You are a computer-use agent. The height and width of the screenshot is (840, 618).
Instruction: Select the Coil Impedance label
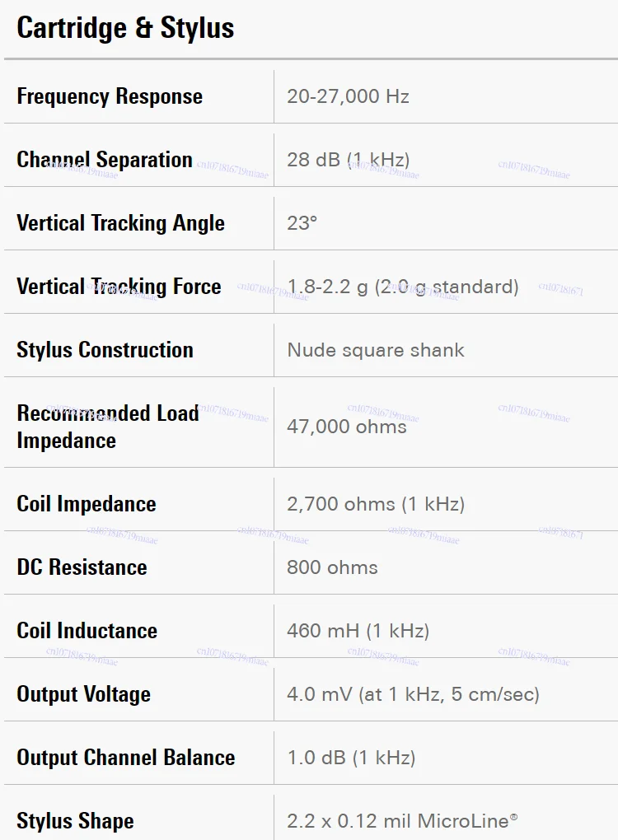(x=87, y=504)
